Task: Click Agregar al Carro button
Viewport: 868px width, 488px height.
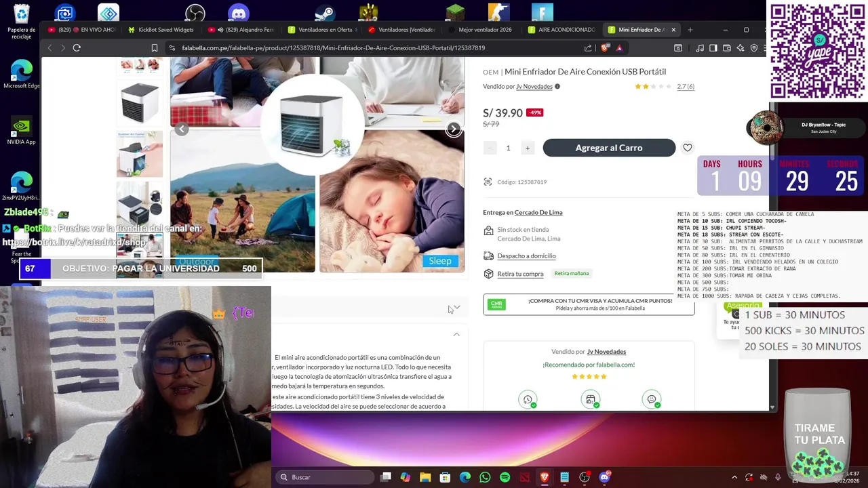Action: (609, 148)
